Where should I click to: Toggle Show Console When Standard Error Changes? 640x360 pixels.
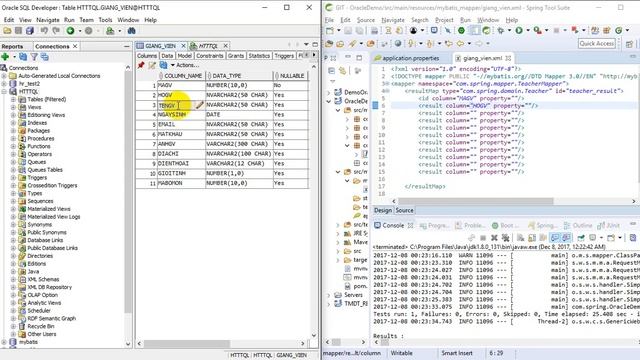tap(566, 237)
